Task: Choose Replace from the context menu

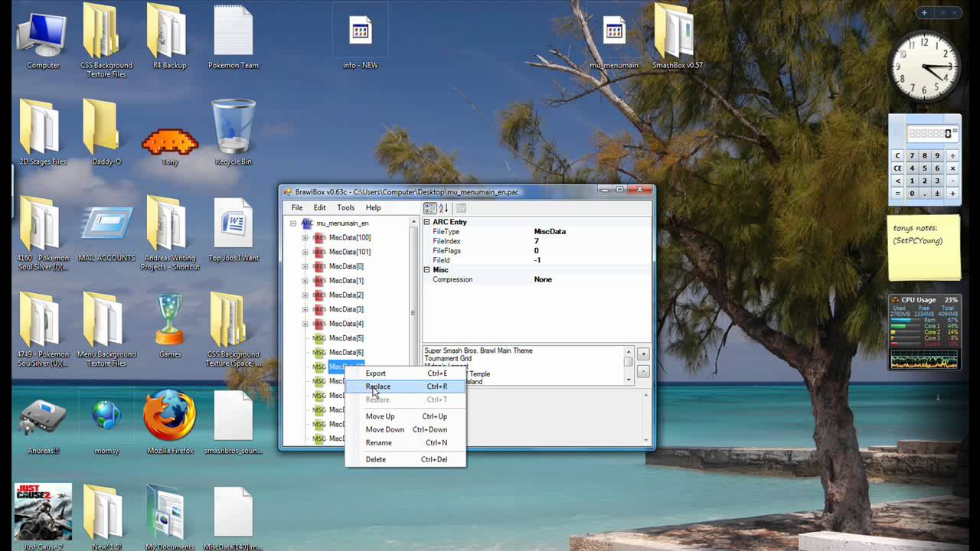Action: click(406, 386)
